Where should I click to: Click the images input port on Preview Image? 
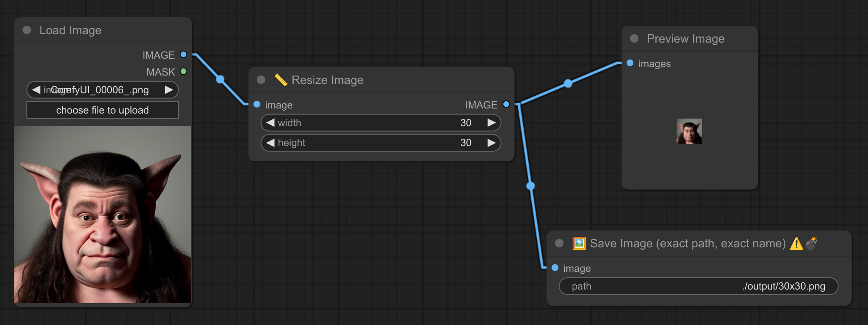pyautogui.click(x=630, y=63)
